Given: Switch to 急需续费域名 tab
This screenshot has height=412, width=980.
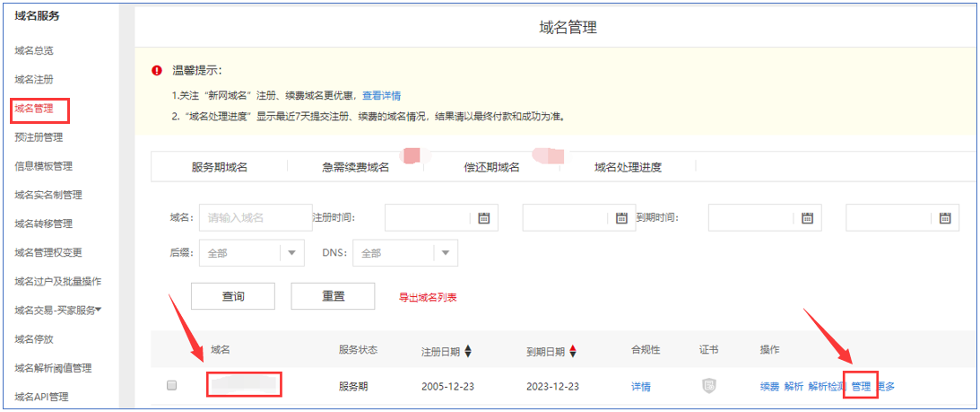Looking at the screenshot, I should (x=355, y=167).
